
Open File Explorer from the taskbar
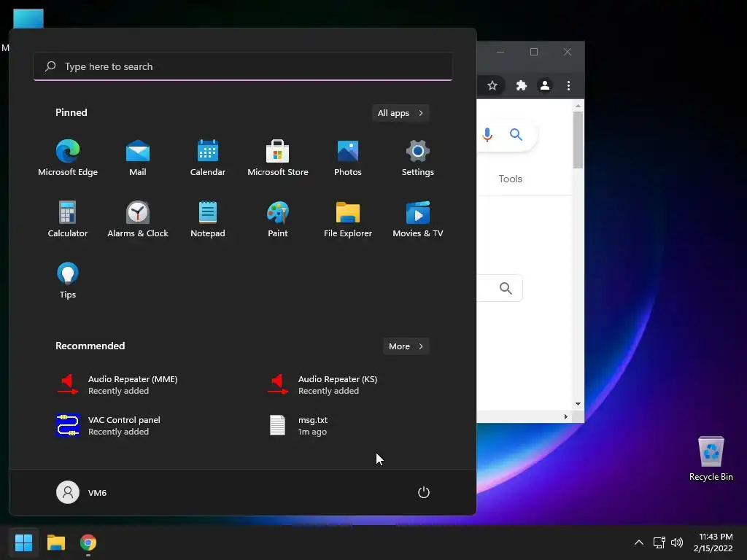click(55, 542)
